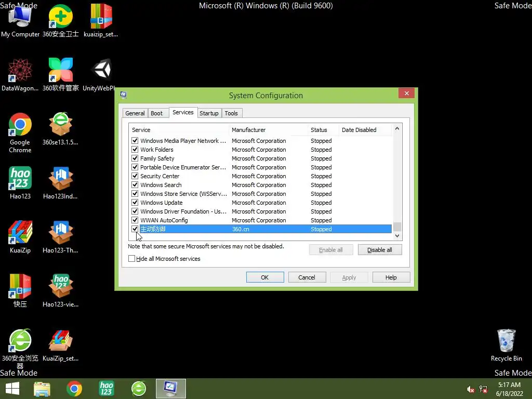Sort by the Status column header

coord(323,129)
